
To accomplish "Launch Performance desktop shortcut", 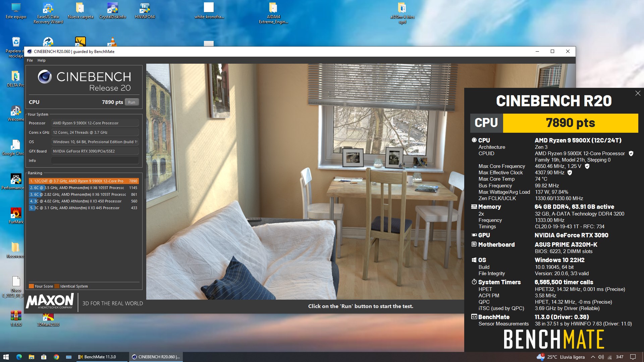I will click(x=13, y=182).
